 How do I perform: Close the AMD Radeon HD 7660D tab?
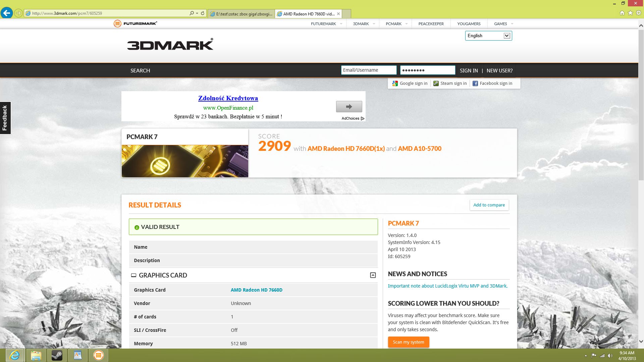[338, 14]
